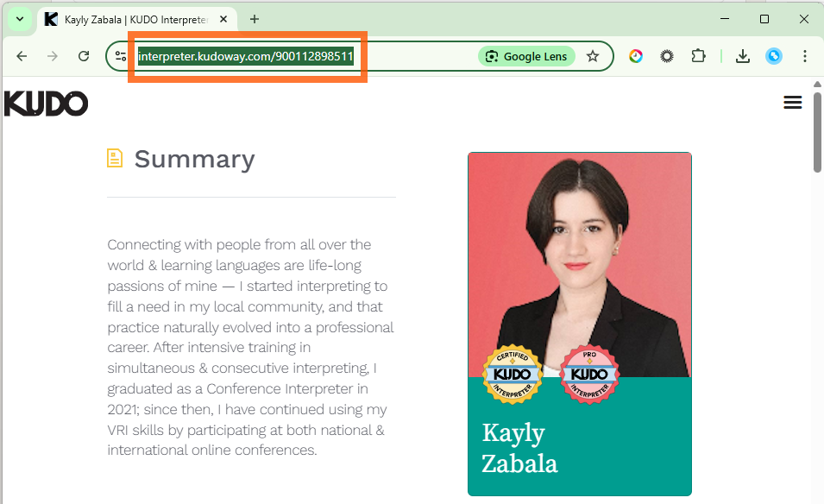Click the Kayly Zabala name text
The height and width of the screenshot is (504, 824).
point(519,448)
